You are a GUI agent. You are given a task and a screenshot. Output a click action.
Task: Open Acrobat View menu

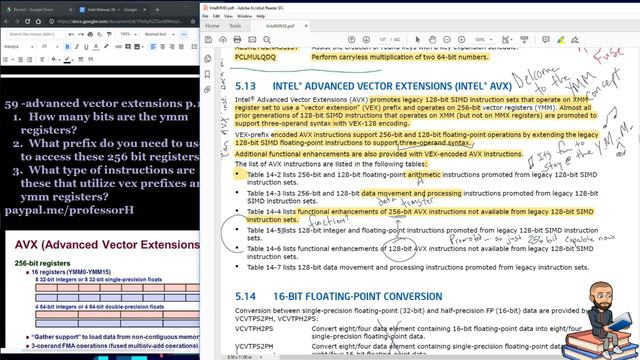229,16
